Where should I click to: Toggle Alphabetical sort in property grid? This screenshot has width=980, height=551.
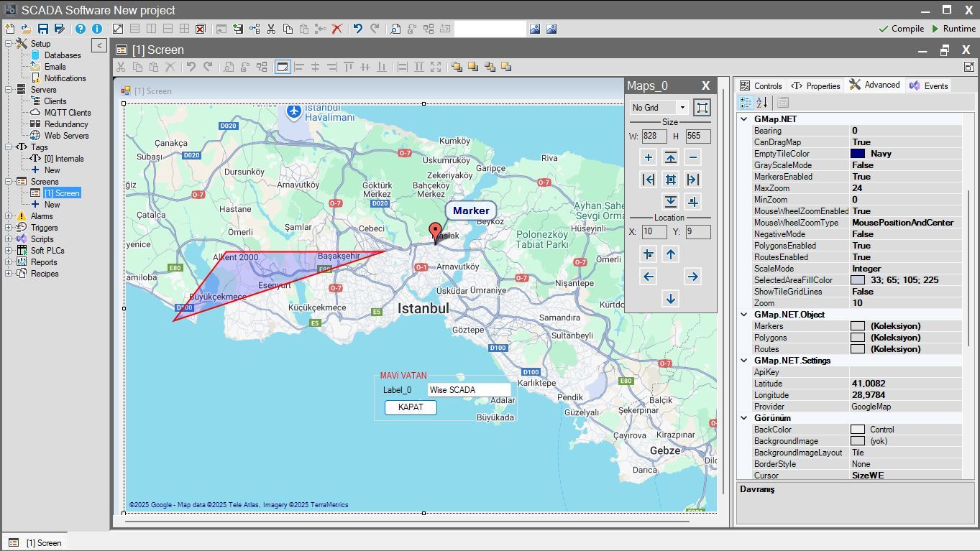click(x=762, y=103)
